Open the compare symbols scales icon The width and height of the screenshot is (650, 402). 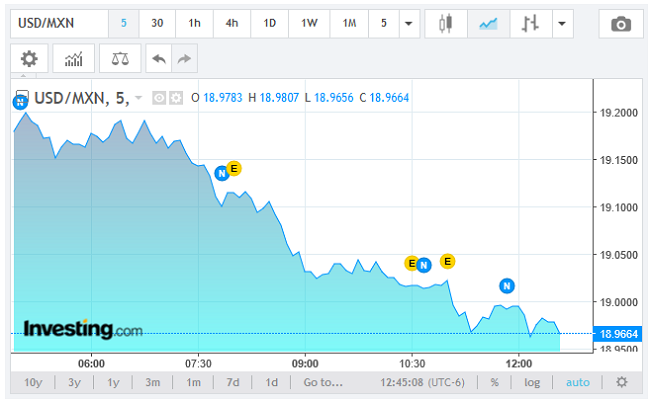tap(121, 59)
